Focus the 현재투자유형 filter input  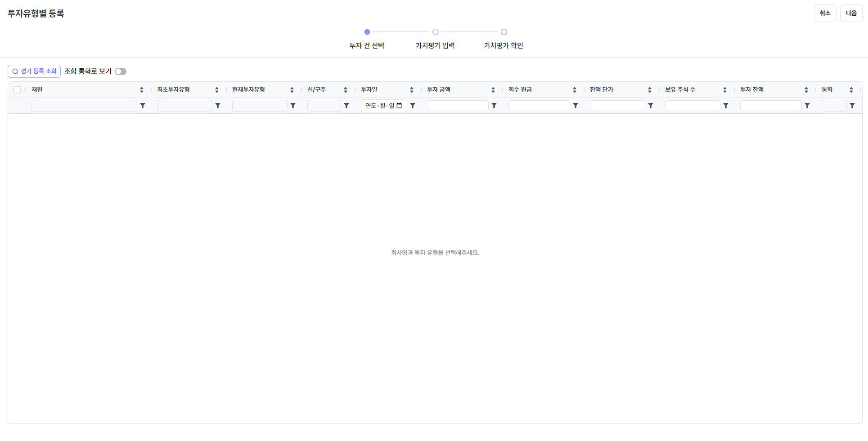(x=260, y=106)
